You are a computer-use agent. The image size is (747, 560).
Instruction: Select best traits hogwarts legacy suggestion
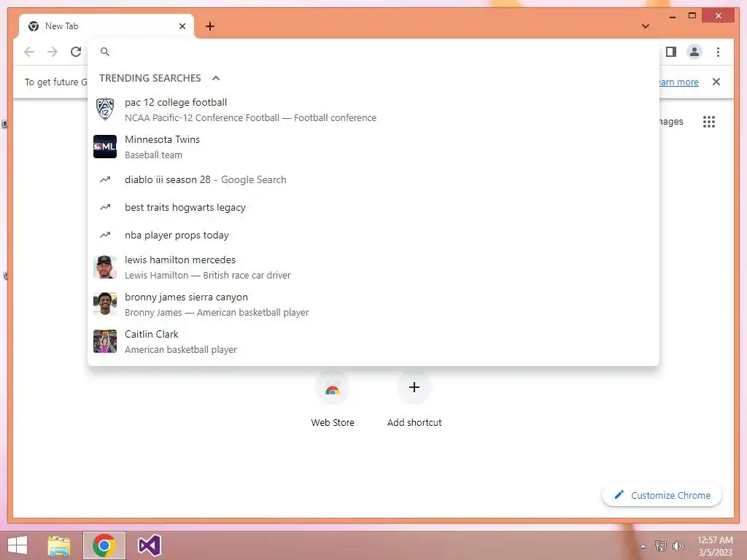click(x=373, y=207)
